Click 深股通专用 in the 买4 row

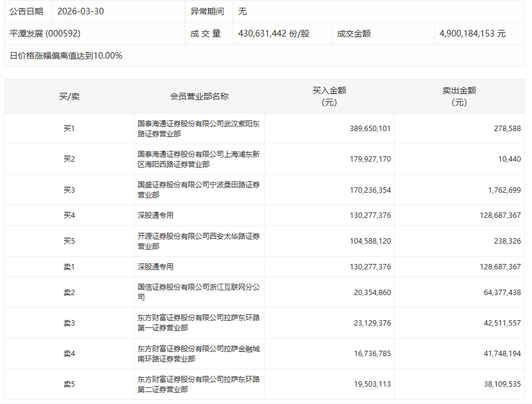[156, 215]
